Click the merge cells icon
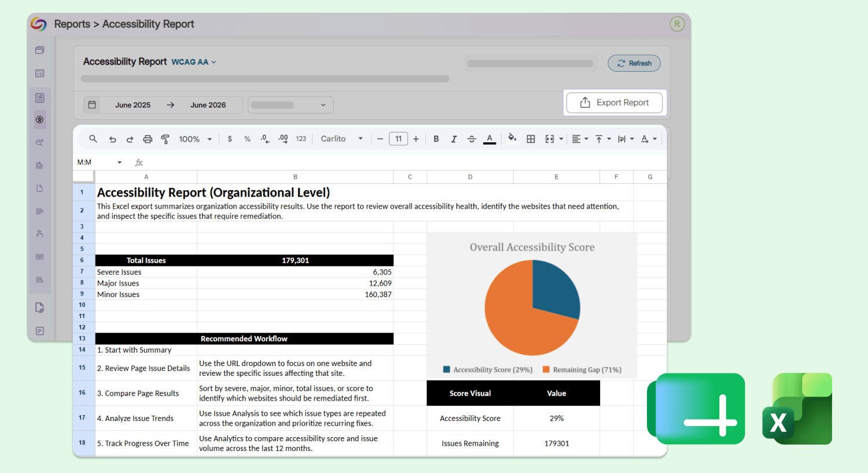This screenshot has height=473, width=868. coord(550,139)
